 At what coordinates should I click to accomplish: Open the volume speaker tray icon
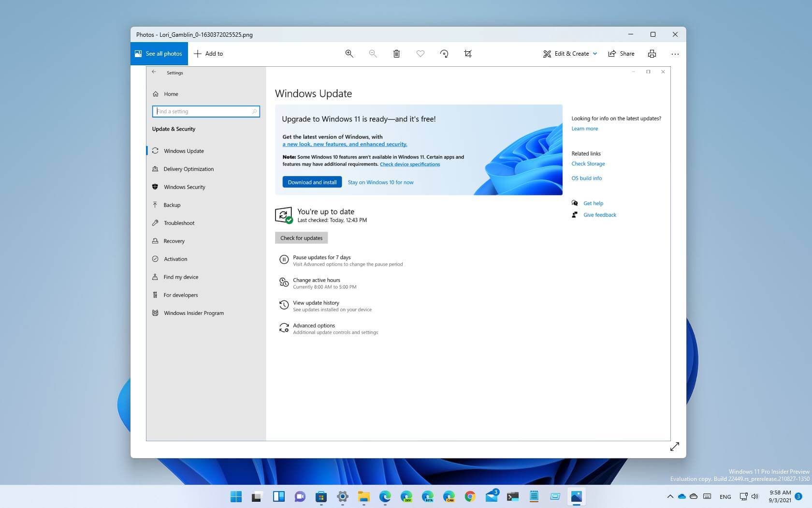[x=755, y=496]
